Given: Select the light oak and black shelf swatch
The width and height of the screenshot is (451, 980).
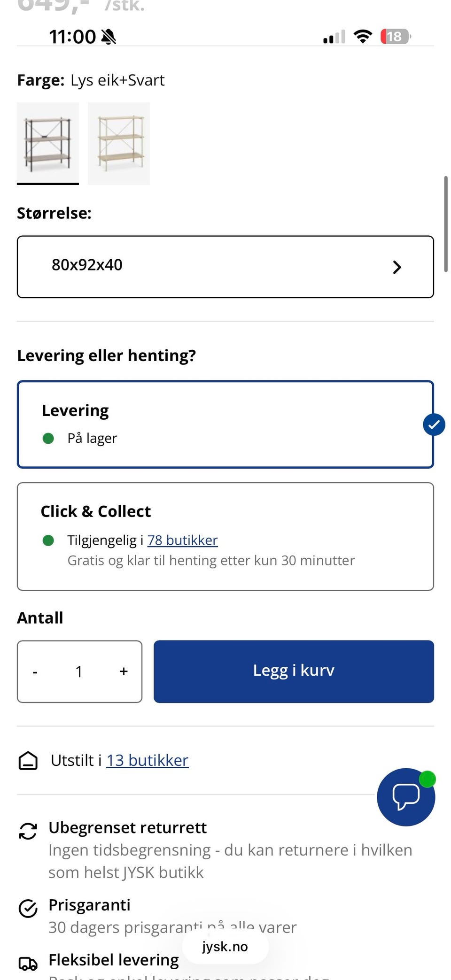Looking at the screenshot, I should (x=48, y=143).
